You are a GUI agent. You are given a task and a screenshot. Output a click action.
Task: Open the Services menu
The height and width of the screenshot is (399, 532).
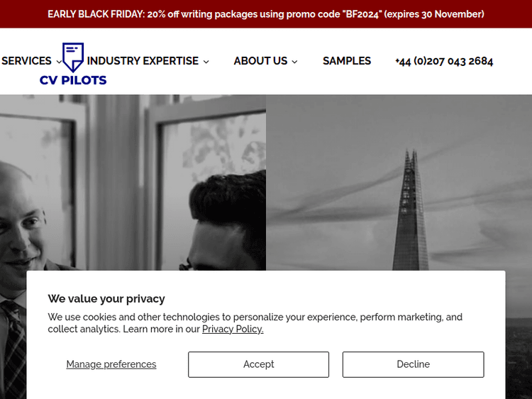(27, 61)
